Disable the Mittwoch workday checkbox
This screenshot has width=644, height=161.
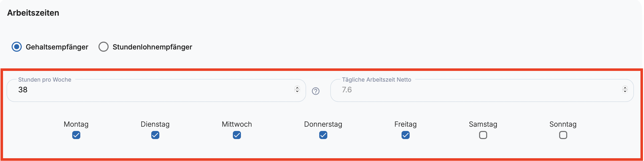(x=237, y=135)
